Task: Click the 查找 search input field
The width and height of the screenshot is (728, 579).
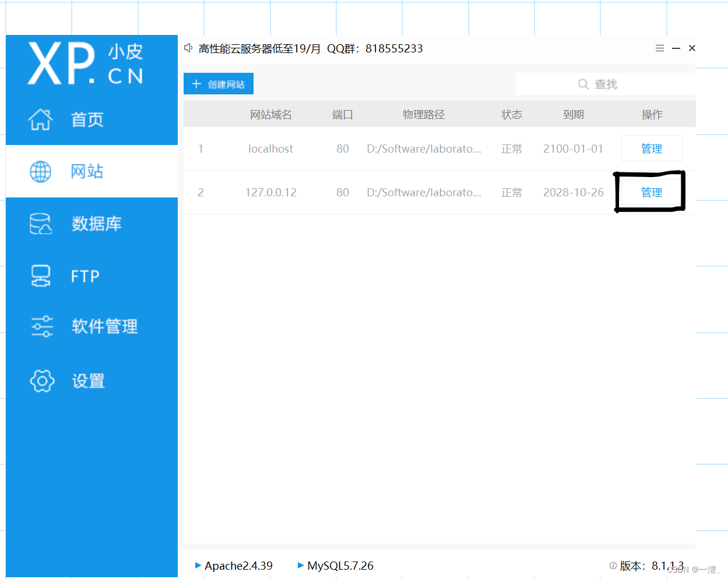Action: coord(606,84)
